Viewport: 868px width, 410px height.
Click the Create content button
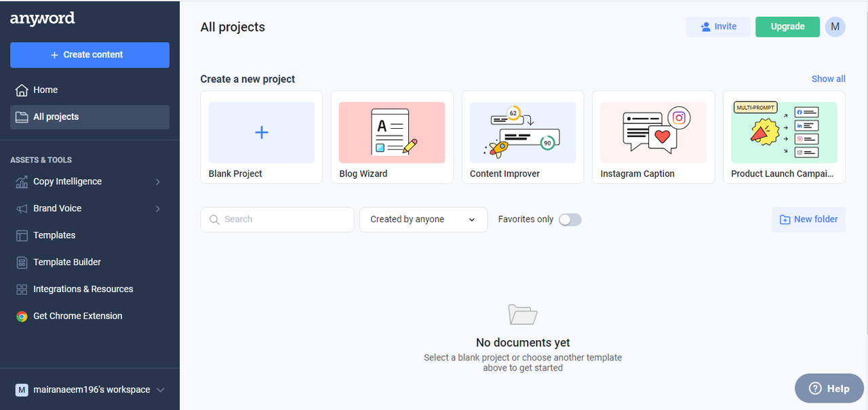(90, 55)
